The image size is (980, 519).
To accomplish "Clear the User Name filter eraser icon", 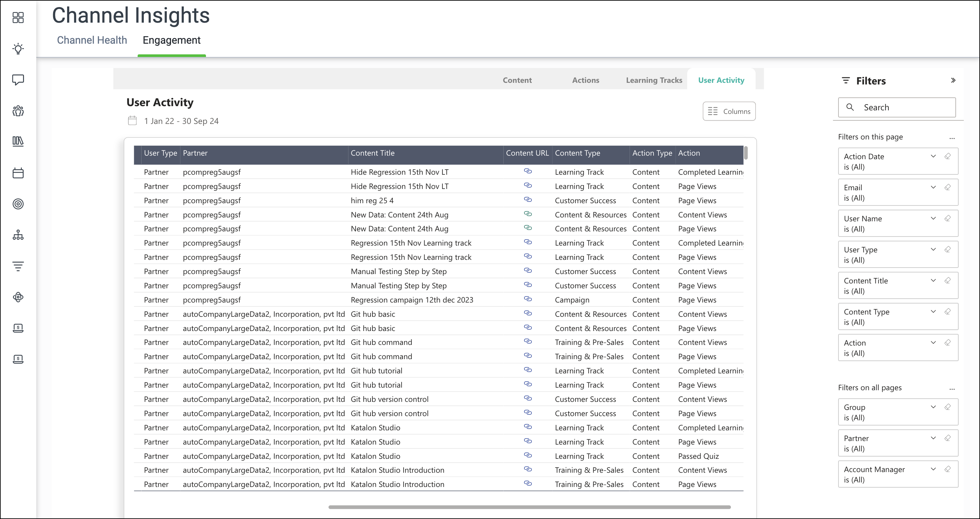I will pyautogui.click(x=948, y=218).
